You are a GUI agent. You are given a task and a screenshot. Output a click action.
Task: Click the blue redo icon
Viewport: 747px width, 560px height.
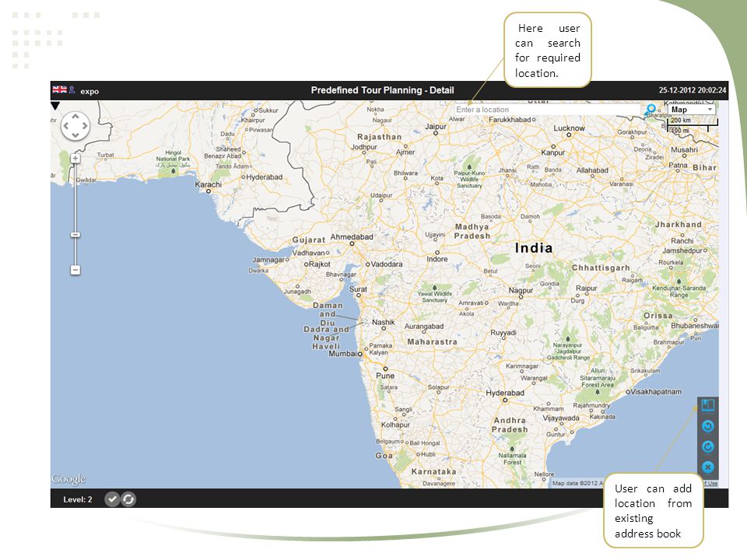click(x=708, y=446)
